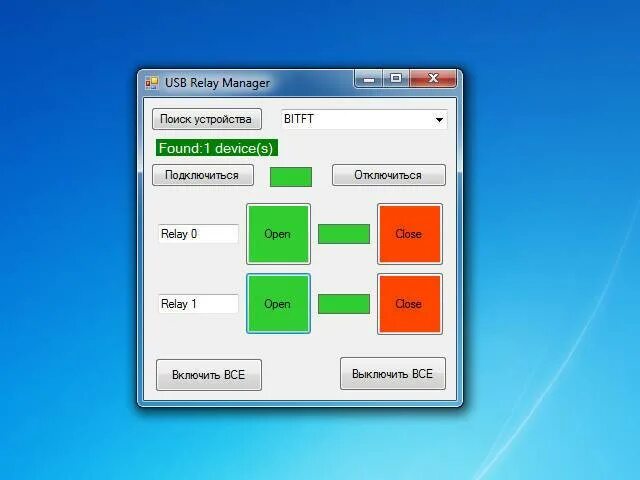Click the Выключить ВСЕ button
640x480 pixels.
pyautogui.click(x=393, y=373)
